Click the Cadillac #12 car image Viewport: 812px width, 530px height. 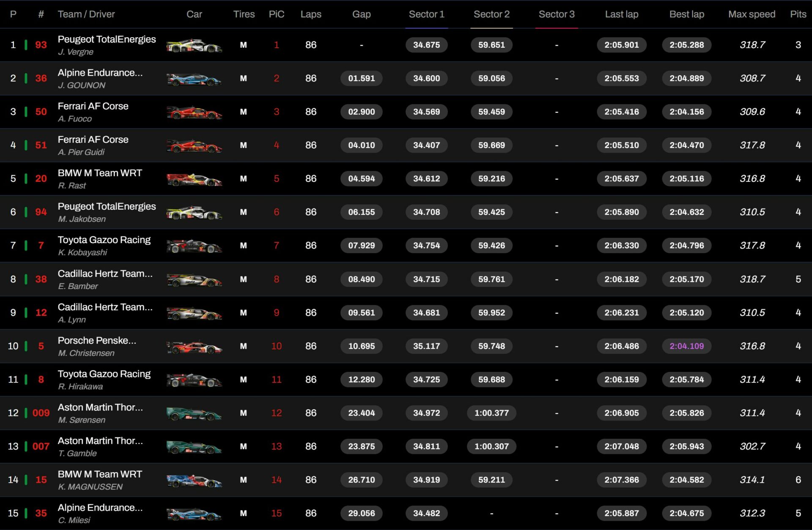coord(194,313)
